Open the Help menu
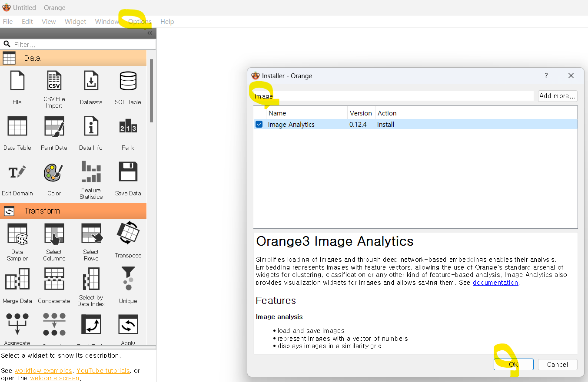Viewport: 588px width, 382px height. pos(167,22)
